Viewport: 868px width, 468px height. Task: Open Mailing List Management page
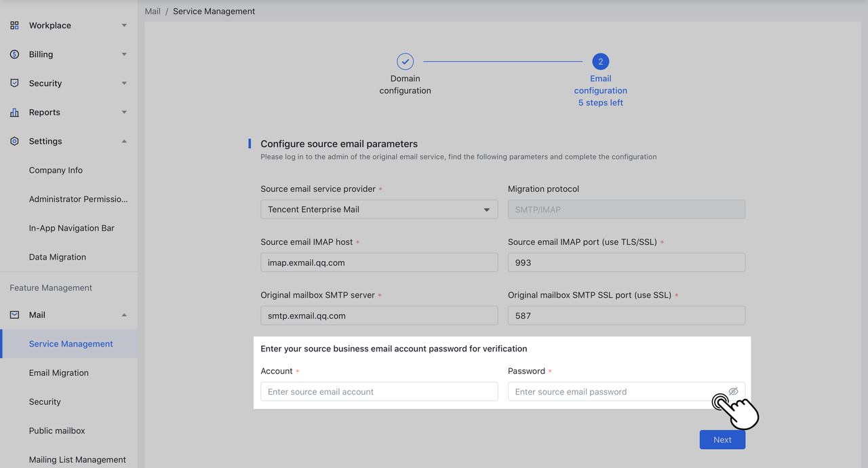tap(77, 460)
